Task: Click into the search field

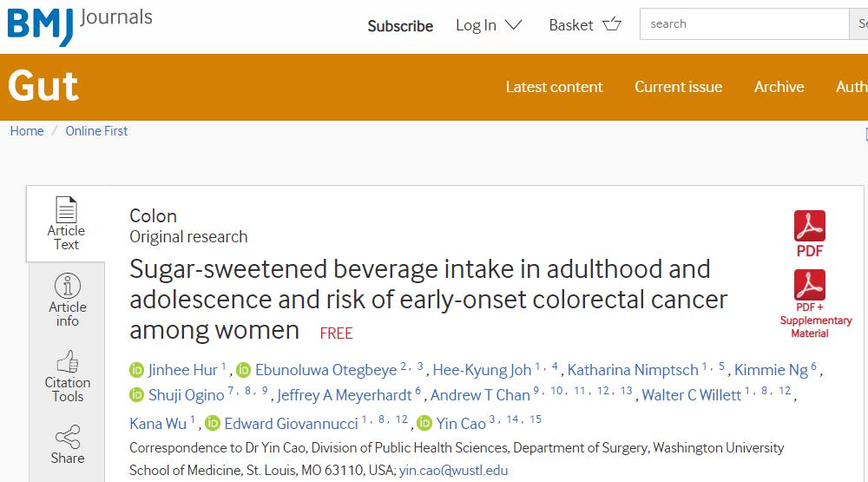Action: coord(743,24)
